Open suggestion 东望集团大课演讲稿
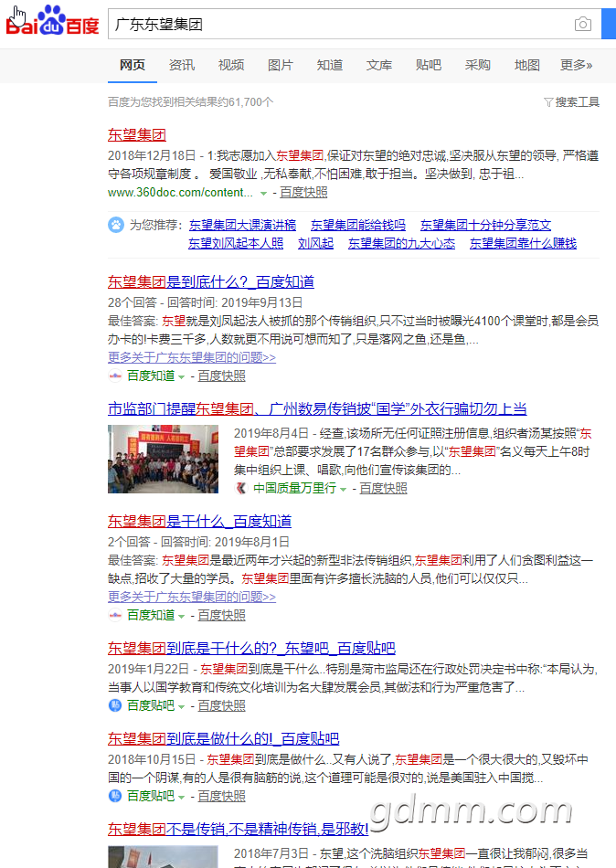 pyautogui.click(x=242, y=226)
